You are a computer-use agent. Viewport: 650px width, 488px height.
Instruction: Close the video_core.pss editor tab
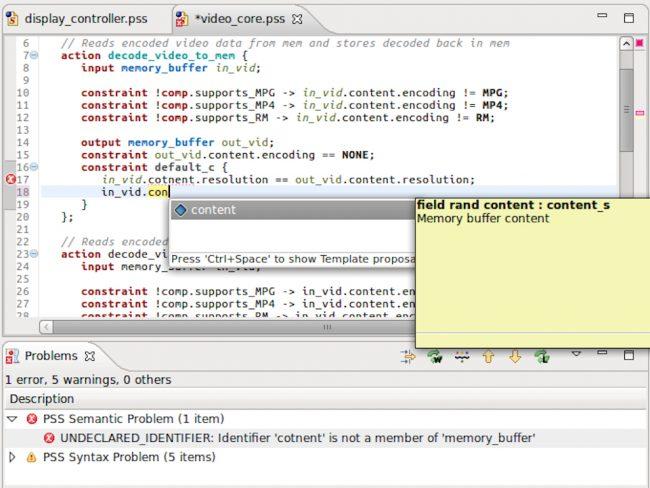(297, 19)
